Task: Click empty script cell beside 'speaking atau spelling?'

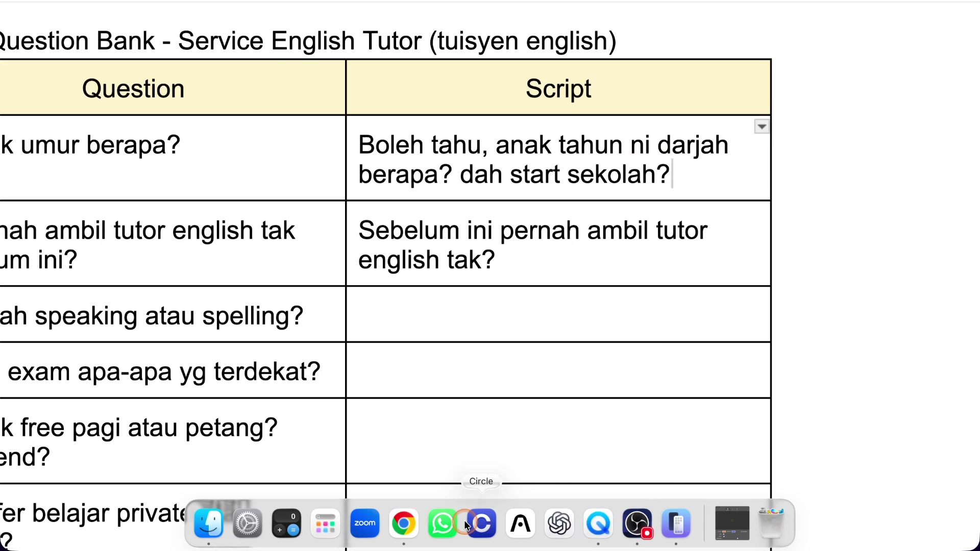Action: [558, 315]
